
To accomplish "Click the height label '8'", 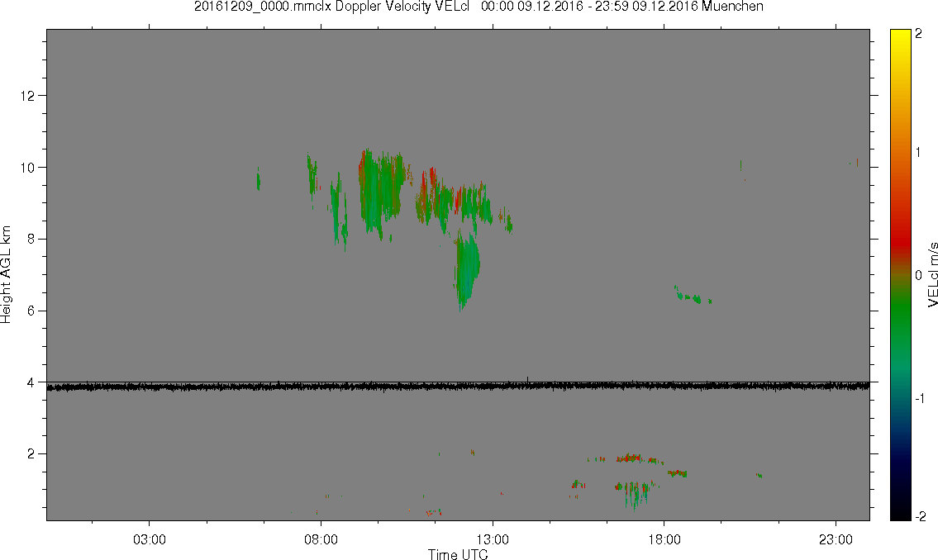I will point(31,239).
